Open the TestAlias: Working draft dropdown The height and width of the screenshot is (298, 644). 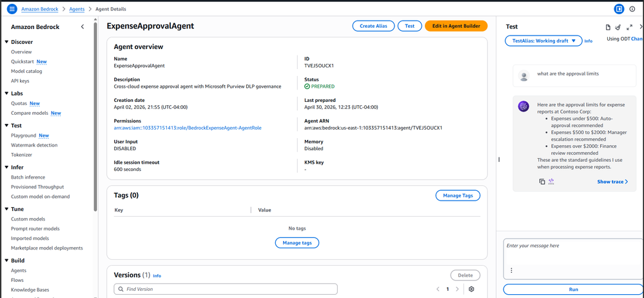click(x=543, y=41)
